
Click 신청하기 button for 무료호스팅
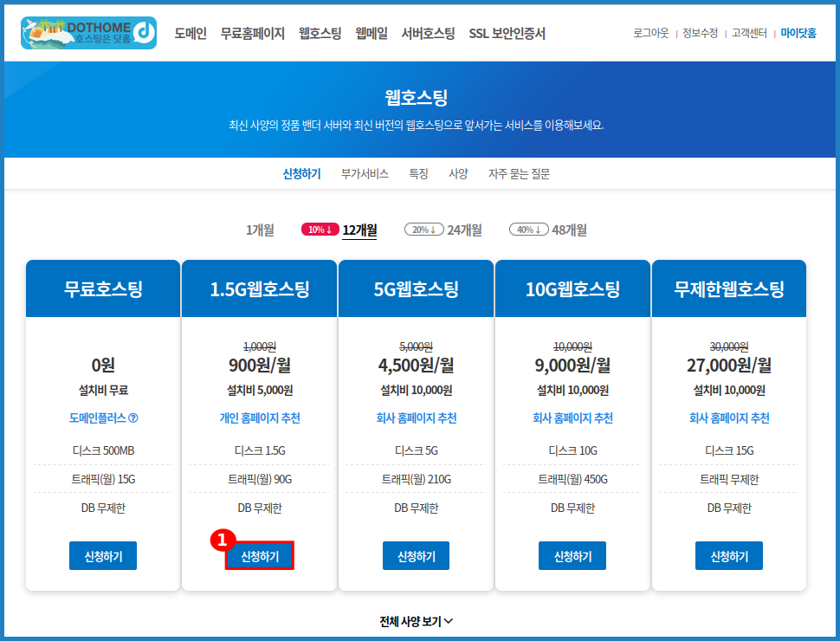(103, 556)
